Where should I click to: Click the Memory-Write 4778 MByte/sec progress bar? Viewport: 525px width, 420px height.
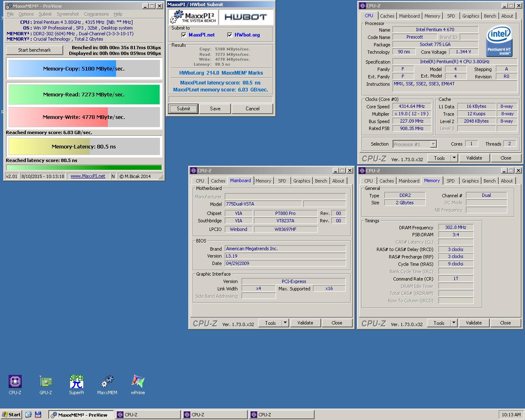point(84,117)
